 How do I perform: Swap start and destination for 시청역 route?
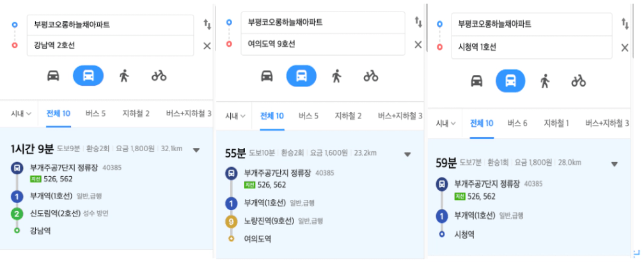tap(625, 24)
